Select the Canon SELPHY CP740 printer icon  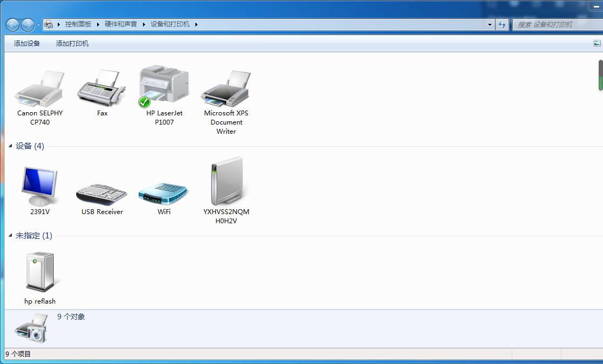pyautogui.click(x=39, y=88)
